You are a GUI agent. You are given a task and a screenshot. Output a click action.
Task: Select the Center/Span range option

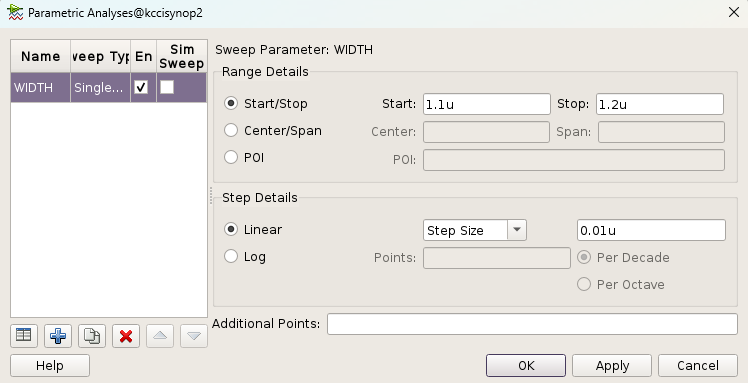[231, 130]
